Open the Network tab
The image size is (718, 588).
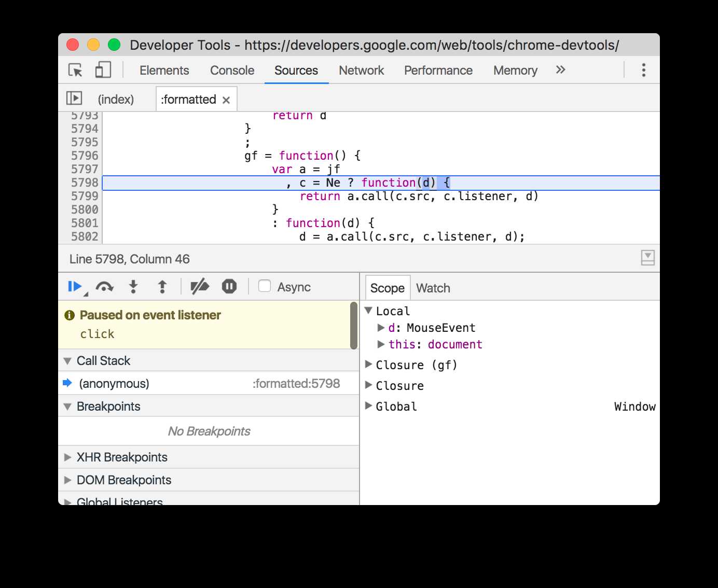click(x=361, y=71)
